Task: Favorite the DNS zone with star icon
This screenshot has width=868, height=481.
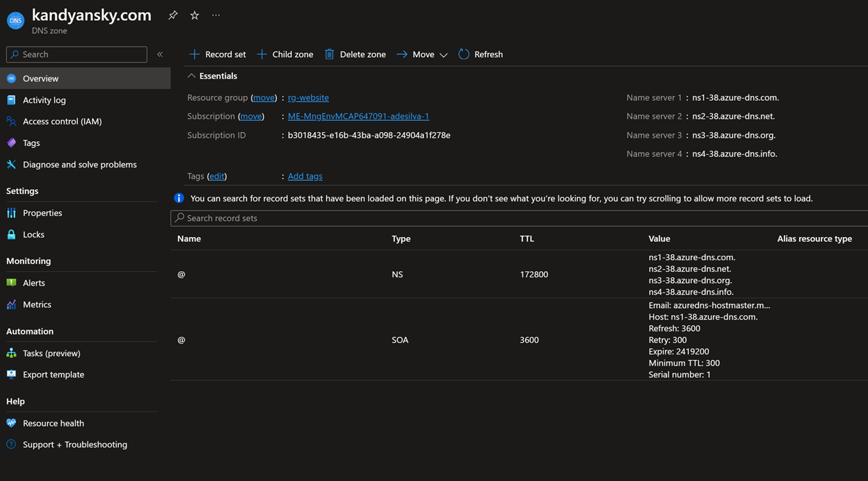Action: pyautogui.click(x=195, y=15)
